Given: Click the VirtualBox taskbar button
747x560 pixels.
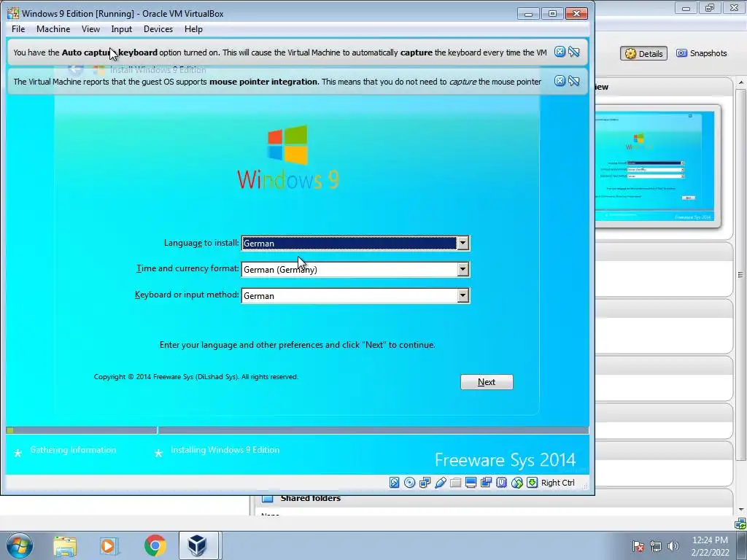Looking at the screenshot, I should pos(198,545).
